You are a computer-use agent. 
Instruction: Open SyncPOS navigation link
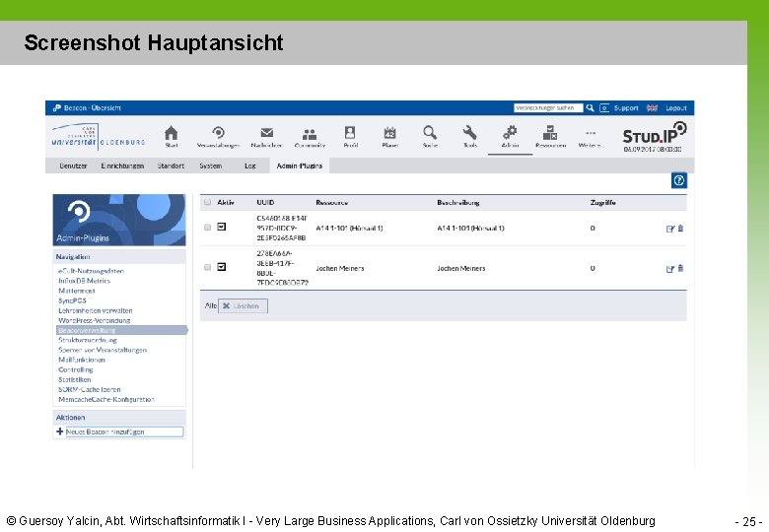[x=72, y=300]
